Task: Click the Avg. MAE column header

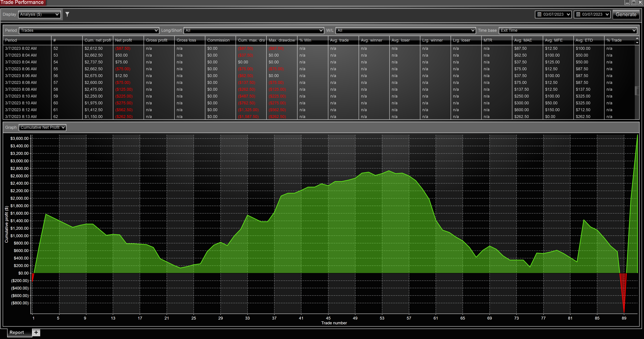Action: [527, 40]
